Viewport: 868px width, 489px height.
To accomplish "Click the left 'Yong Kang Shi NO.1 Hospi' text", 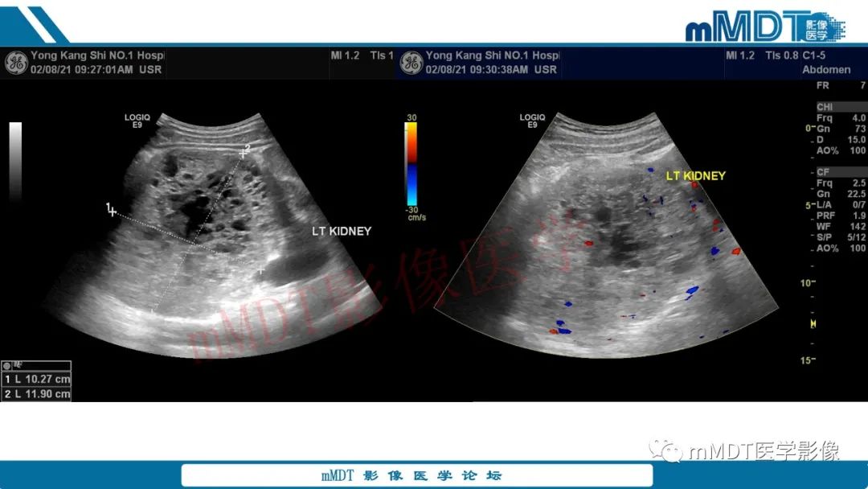I will point(97,55).
